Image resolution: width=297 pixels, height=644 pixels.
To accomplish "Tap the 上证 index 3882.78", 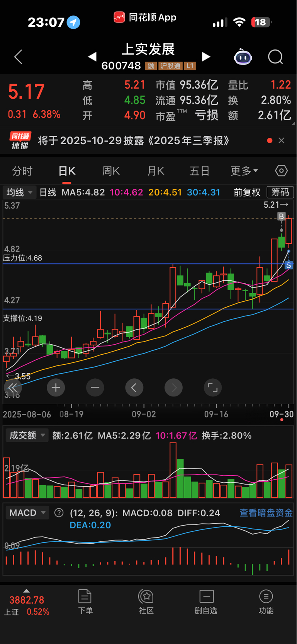I will pos(27,600).
